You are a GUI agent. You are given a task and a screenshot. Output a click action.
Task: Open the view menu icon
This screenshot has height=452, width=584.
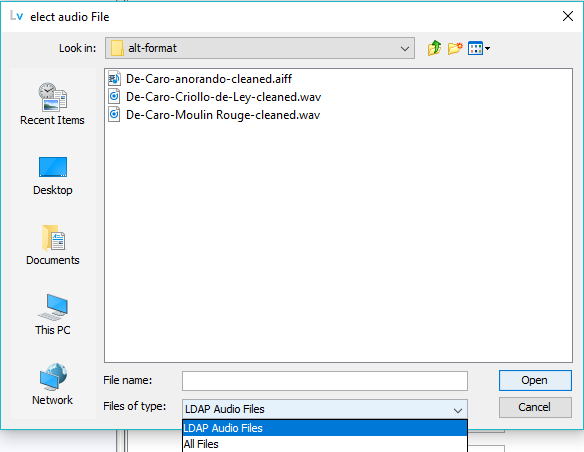pos(479,48)
